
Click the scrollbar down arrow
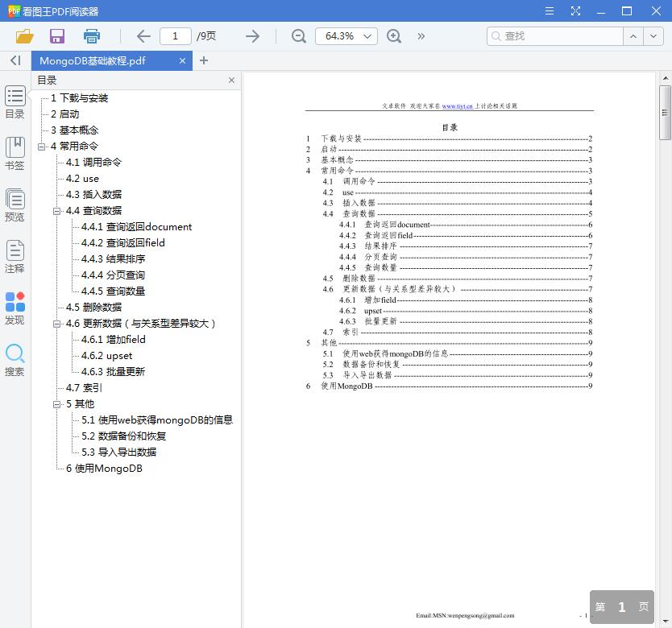click(665, 621)
